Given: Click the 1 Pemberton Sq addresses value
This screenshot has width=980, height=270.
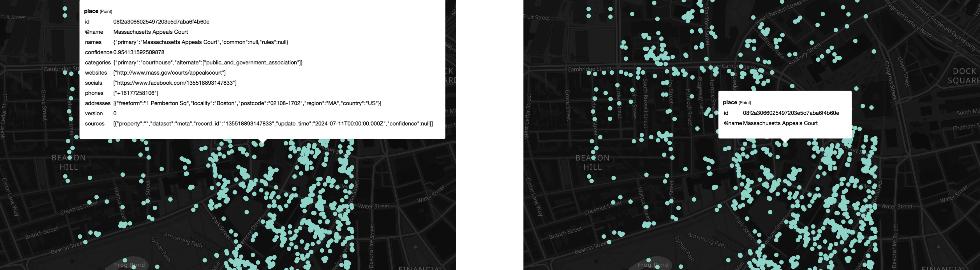Looking at the screenshot, I should point(247,103).
